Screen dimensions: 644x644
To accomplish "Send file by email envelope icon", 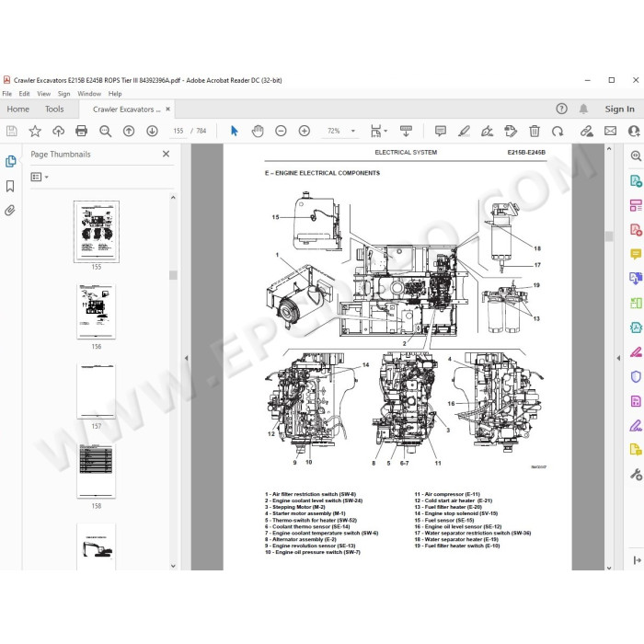I will (610, 131).
